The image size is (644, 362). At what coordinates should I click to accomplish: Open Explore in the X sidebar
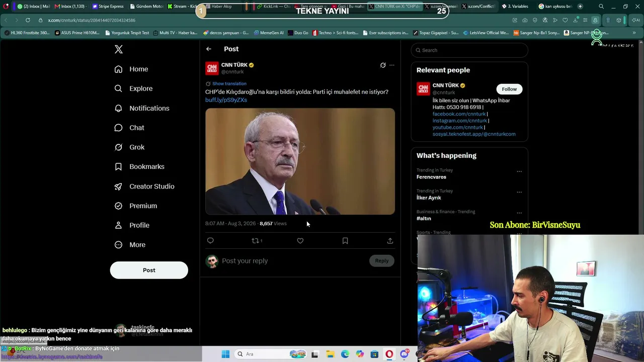click(x=133, y=88)
